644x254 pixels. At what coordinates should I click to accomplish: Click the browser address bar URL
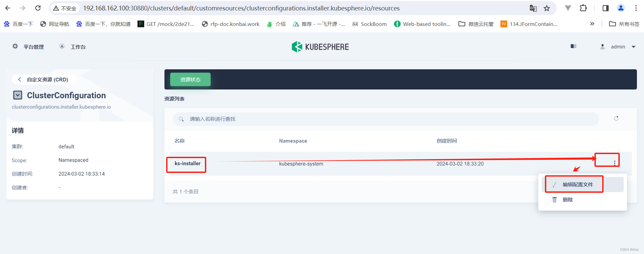[241, 8]
